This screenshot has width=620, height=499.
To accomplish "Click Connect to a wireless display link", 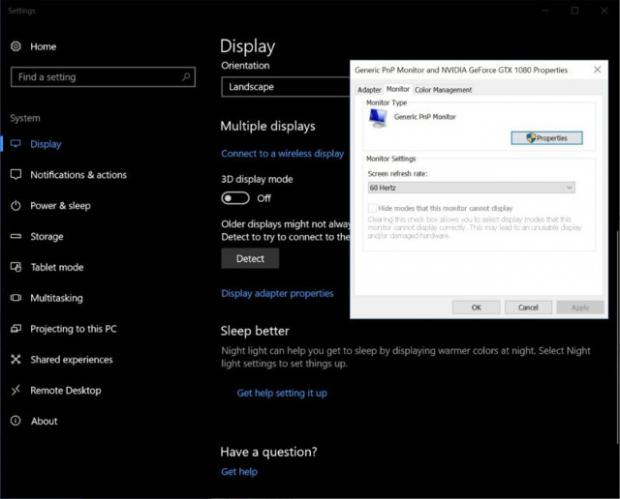I will click(282, 154).
